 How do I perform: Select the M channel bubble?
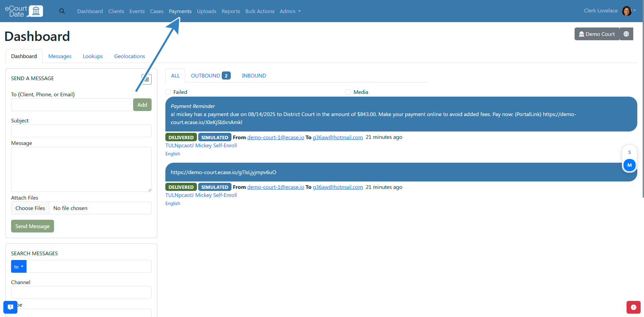point(630,165)
